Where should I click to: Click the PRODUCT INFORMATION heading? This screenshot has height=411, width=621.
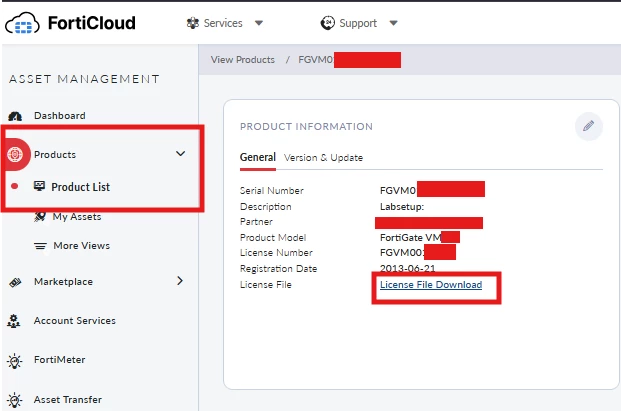click(x=306, y=126)
